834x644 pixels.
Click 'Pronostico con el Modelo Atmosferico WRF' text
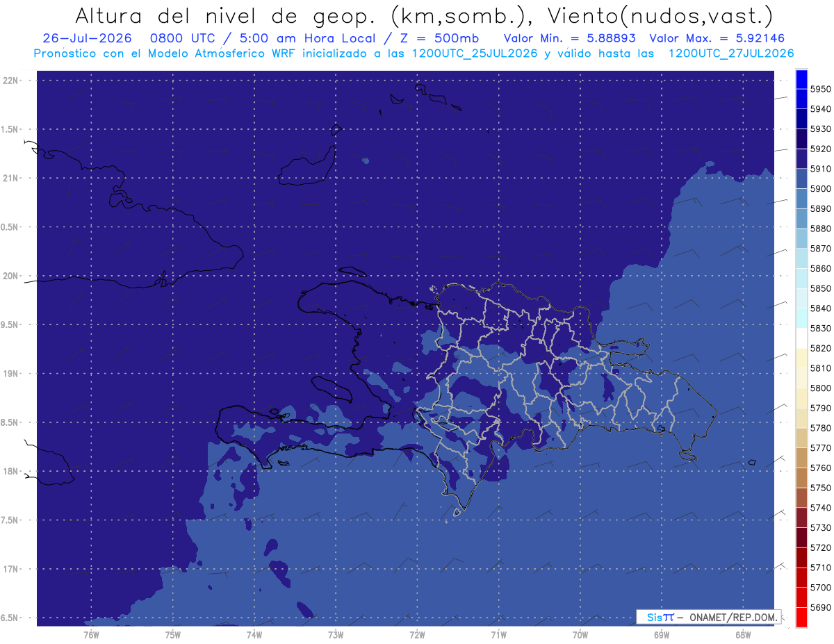click(165, 53)
